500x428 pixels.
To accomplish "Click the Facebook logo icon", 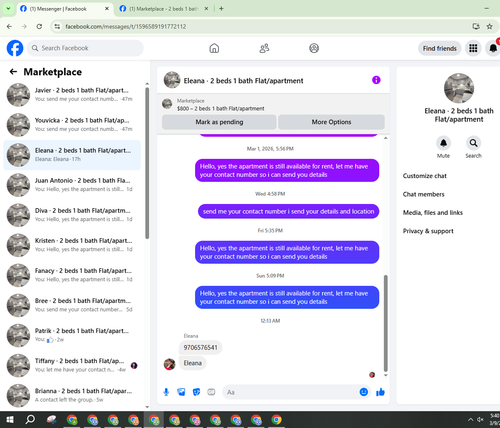I will 15,48.
